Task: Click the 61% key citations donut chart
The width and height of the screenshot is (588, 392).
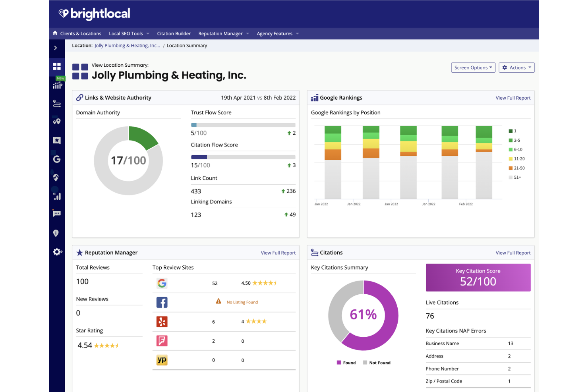Action: tap(363, 315)
